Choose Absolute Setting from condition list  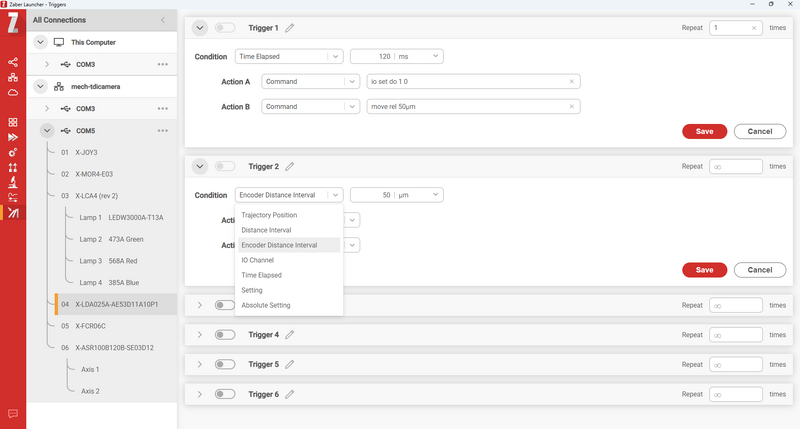[289, 305]
